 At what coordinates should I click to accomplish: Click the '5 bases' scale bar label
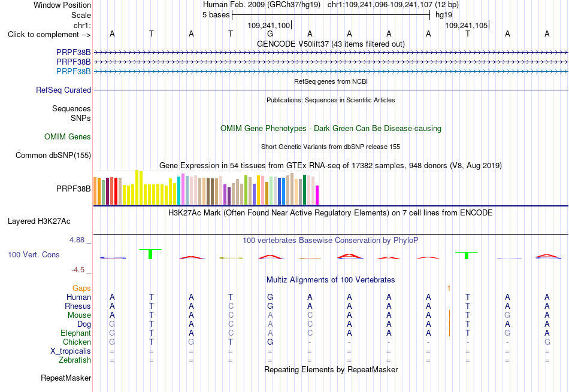pos(216,15)
